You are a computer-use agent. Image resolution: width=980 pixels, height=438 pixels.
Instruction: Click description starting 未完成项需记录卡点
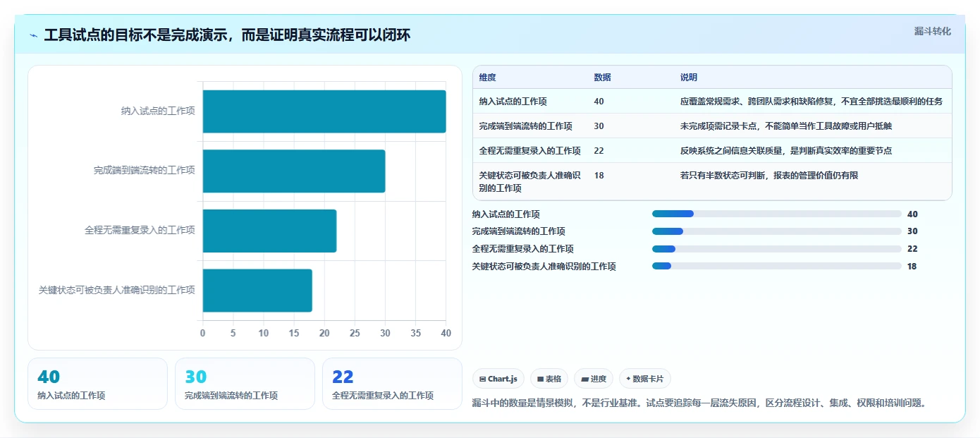click(x=786, y=126)
